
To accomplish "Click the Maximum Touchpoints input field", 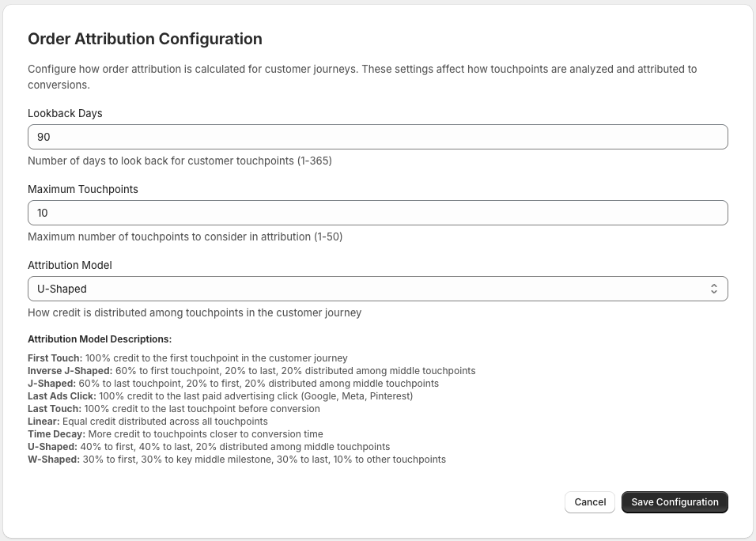I will (377, 212).
